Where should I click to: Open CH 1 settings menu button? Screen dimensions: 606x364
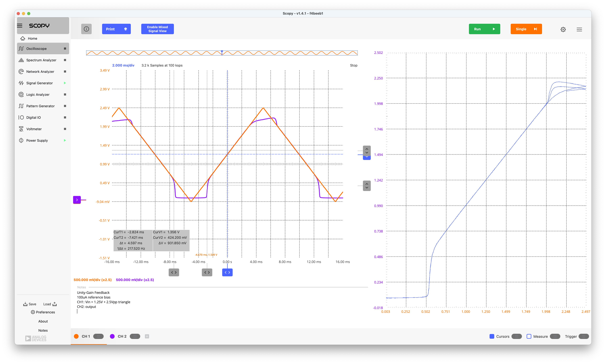98,336
